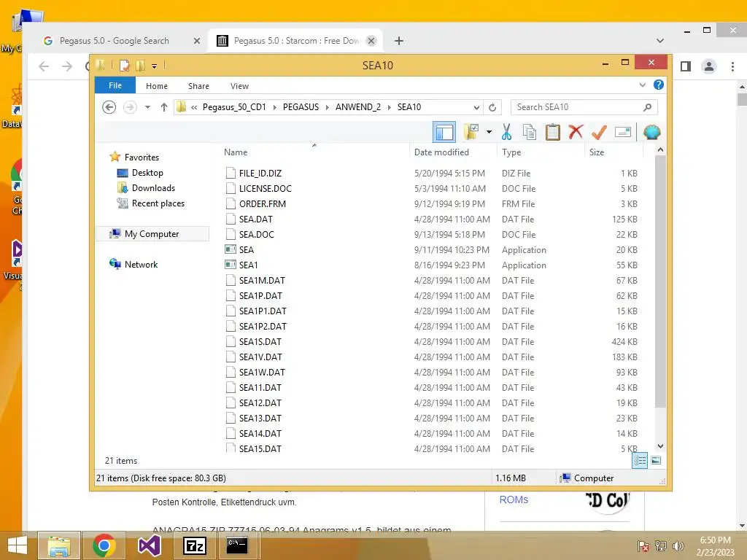Click the red X Delete icon
The height and width of the screenshot is (560, 747).
pos(576,131)
